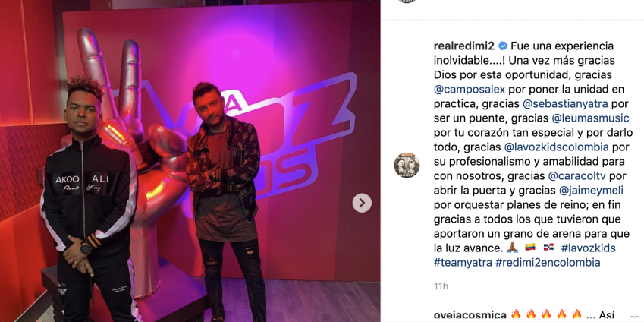Click the Dominican Republic flag emoji
The height and width of the screenshot is (322, 644).
548,248
